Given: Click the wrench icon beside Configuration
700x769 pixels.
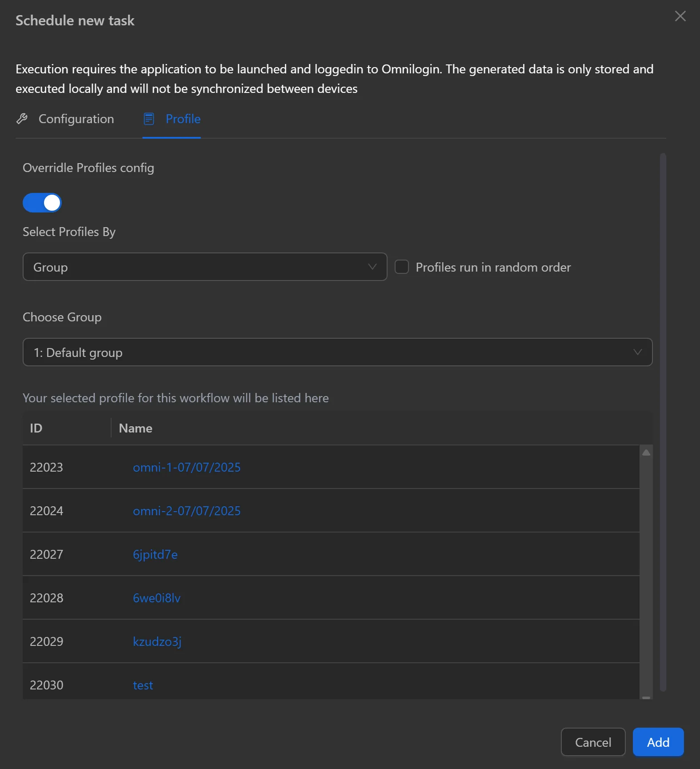Looking at the screenshot, I should [x=22, y=119].
